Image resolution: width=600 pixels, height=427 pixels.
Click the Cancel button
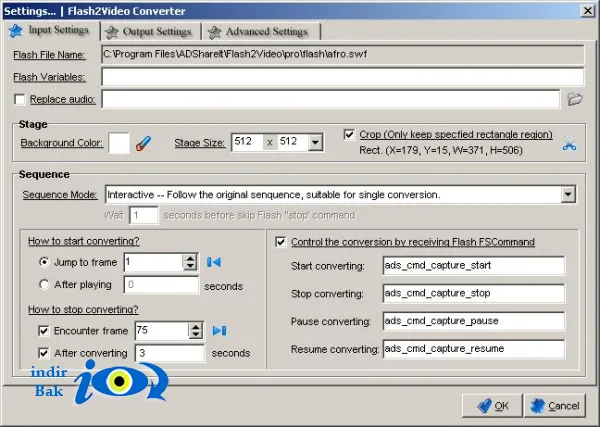tap(555, 406)
